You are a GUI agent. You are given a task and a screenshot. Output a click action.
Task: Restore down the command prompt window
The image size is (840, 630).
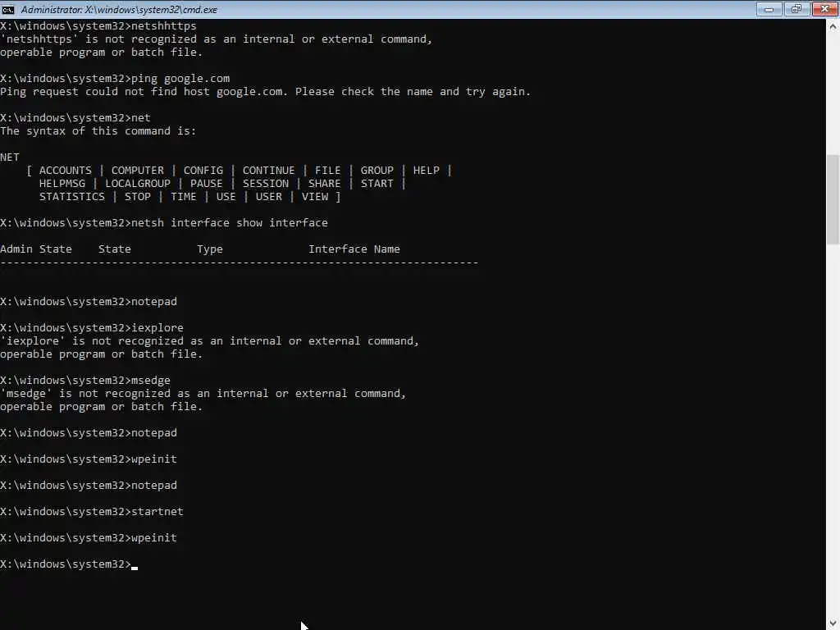796,9
